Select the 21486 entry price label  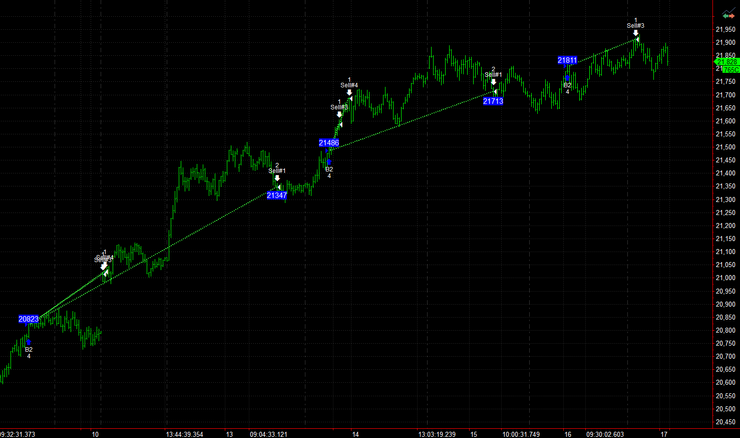tap(329, 143)
